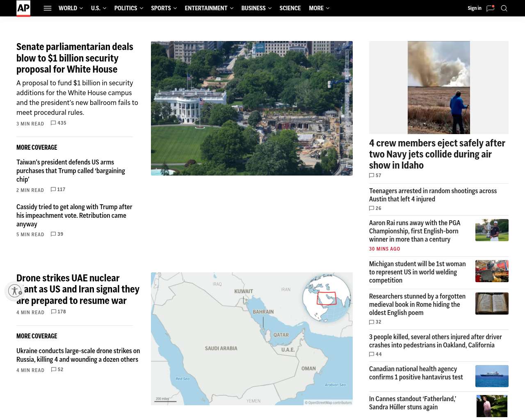The image size is (525, 420).
Task: Open the search magnifier icon
Action: (x=504, y=8)
